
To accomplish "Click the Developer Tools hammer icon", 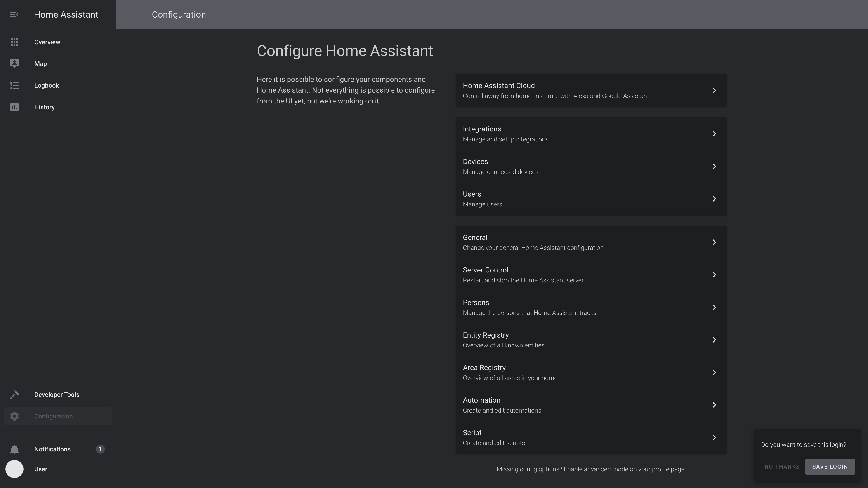I will tap(14, 394).
